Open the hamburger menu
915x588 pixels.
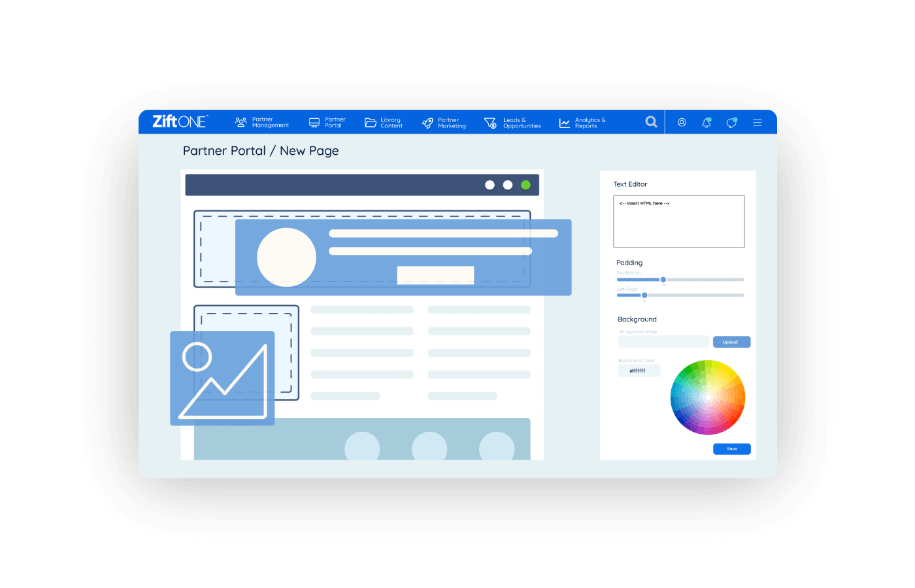click(x=757, y=122)
